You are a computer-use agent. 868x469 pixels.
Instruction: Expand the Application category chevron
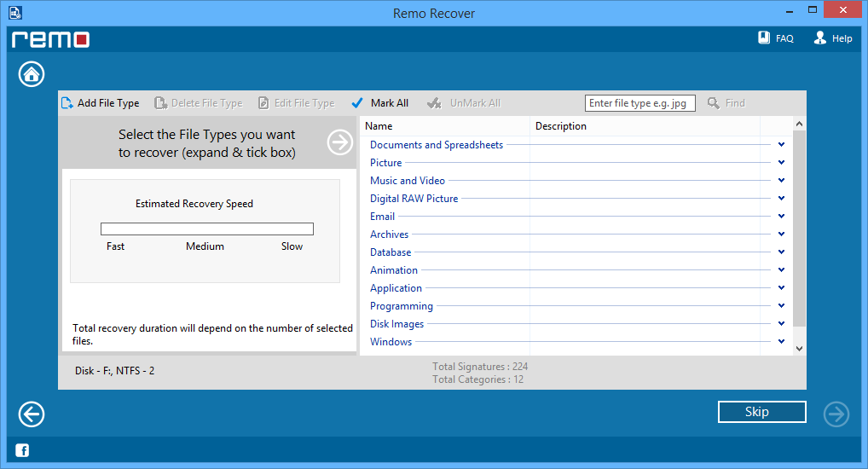[781, 287]
